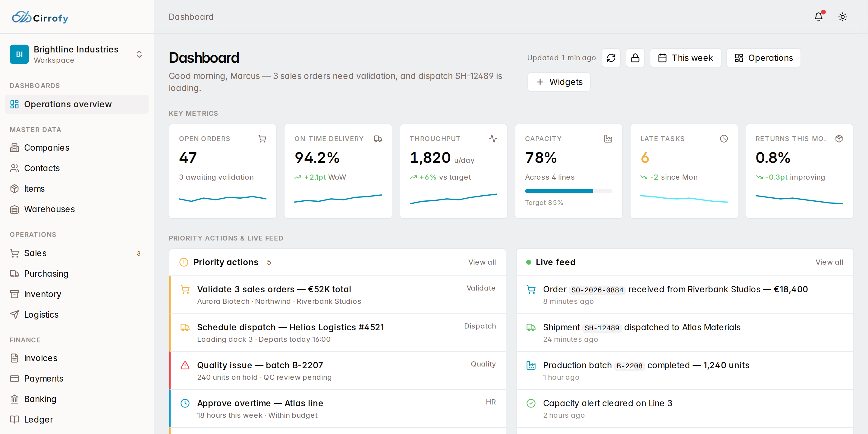The width and height of the screenshot is (868, 434).
Task: Click the Cirrofy logo
Action: (40, 17)
